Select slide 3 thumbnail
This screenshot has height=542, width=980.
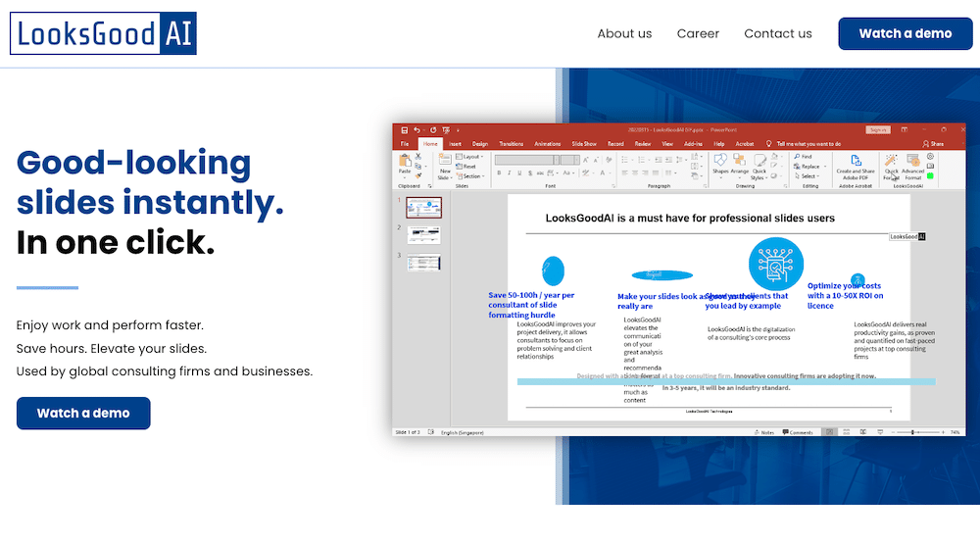[x=423, y=262]
